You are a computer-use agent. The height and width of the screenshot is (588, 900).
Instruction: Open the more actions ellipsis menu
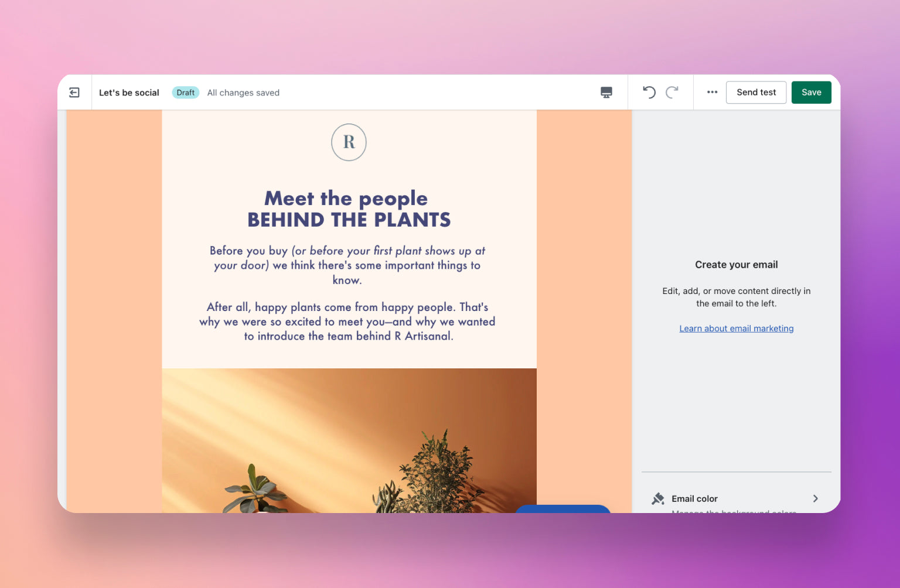[712, 92]
